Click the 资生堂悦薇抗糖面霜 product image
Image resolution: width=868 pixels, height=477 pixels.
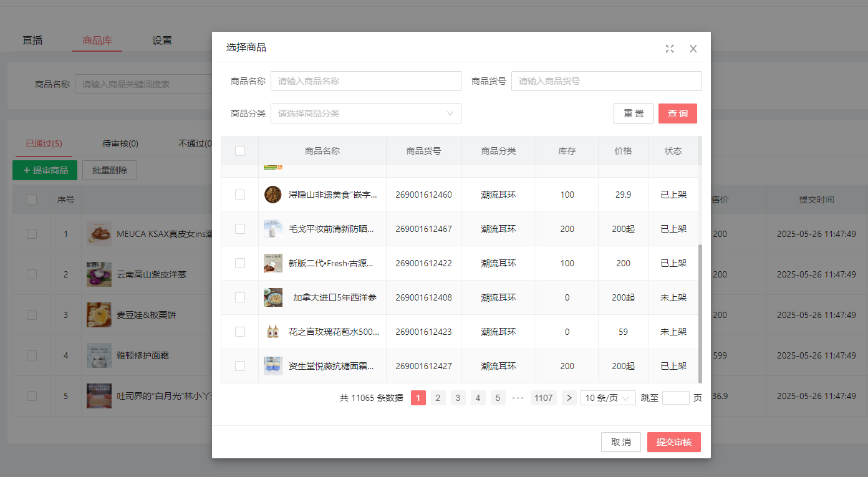coord(273,366)
